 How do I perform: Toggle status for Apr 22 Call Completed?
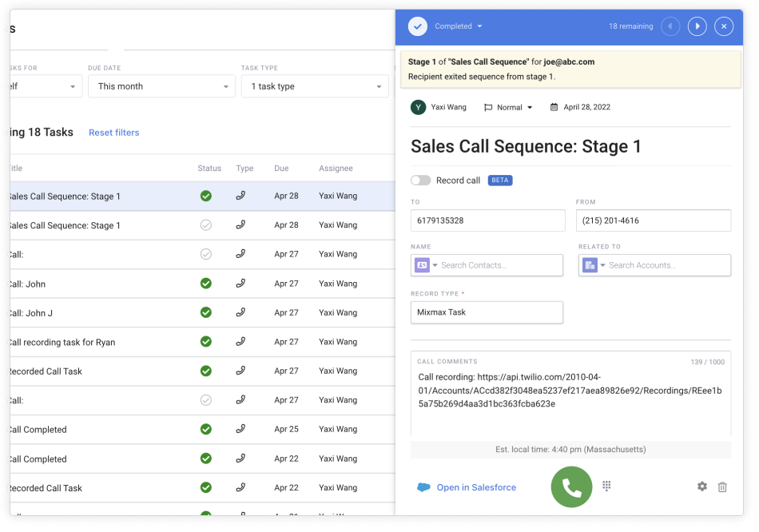(205, 459)
